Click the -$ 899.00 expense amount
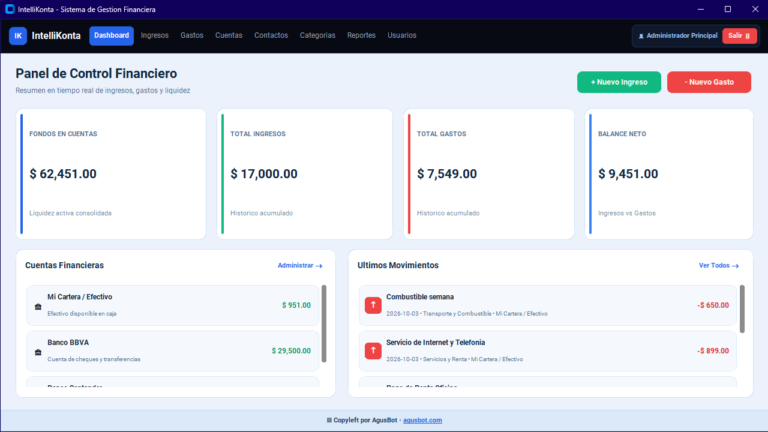Screen dimensions: 768x432 click(x=713, y=351)
